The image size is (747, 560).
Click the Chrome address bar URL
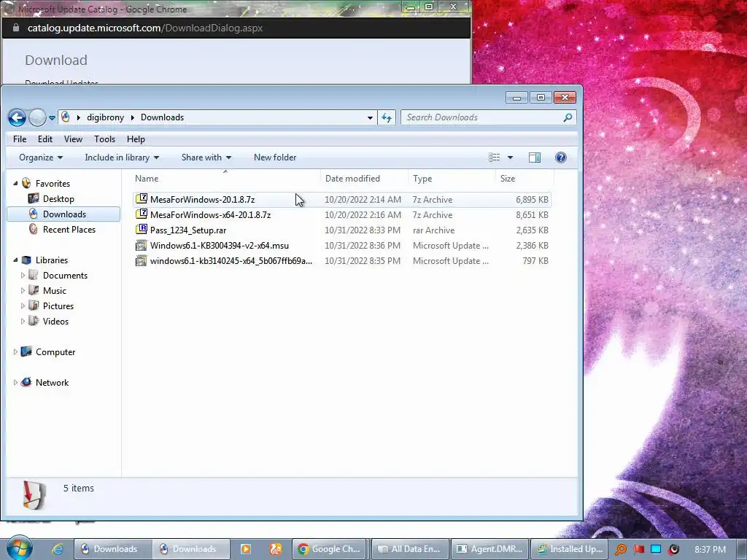(x=145, y=28)
